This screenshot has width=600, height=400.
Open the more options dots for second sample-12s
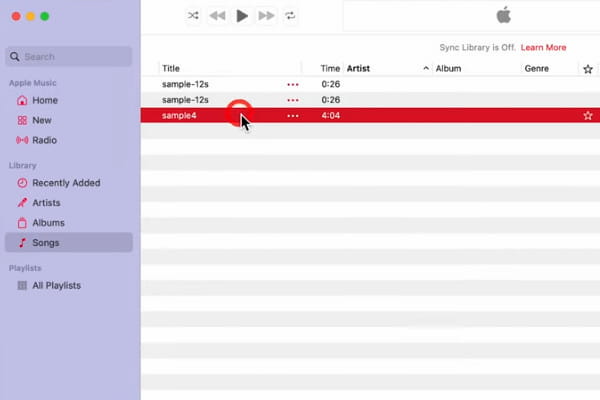tap(293, 100)
